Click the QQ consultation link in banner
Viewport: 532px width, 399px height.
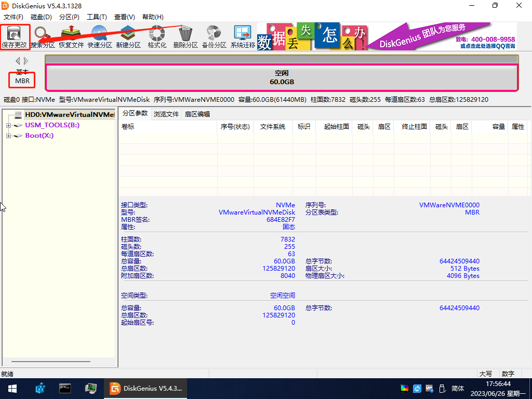click(488, 46)
